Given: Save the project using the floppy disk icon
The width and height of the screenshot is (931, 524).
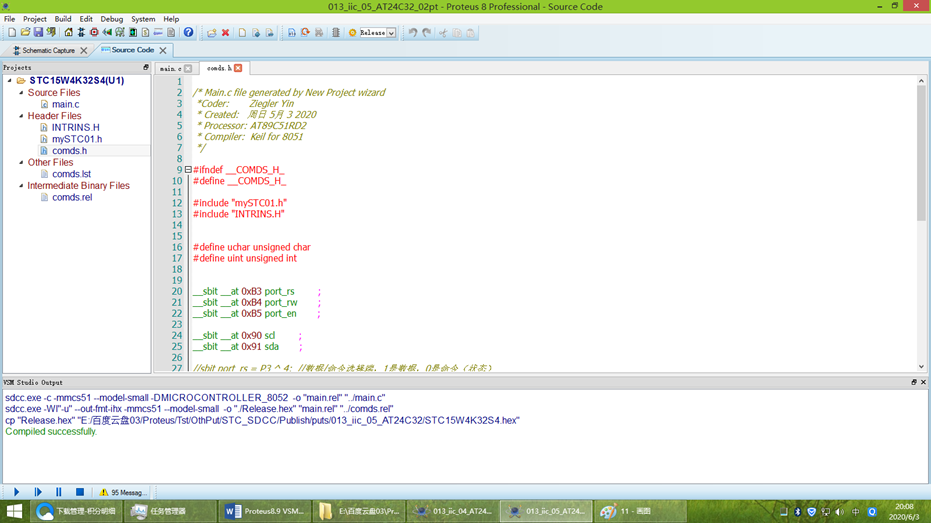Looking at the screenshot, I should point(38,33).
